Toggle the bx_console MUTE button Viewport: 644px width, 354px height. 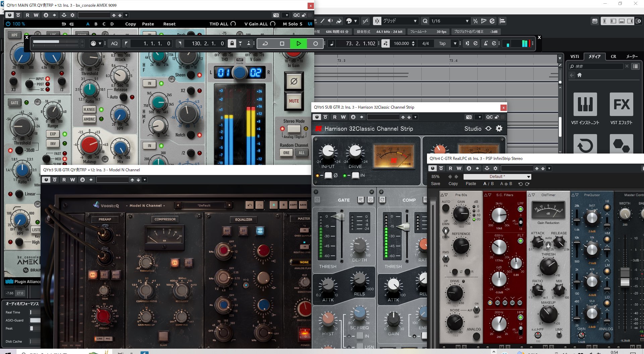coord(294,101)
